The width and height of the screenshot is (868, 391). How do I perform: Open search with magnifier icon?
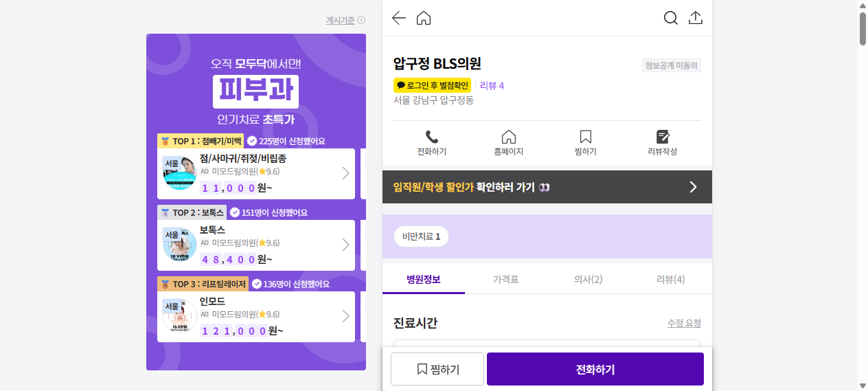(670, 18)
